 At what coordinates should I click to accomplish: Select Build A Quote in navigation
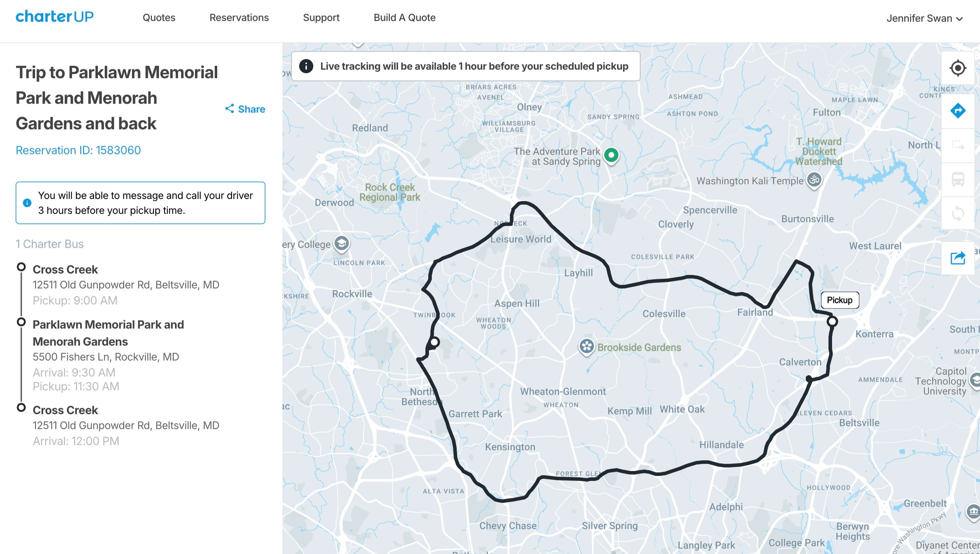[404, 17]
